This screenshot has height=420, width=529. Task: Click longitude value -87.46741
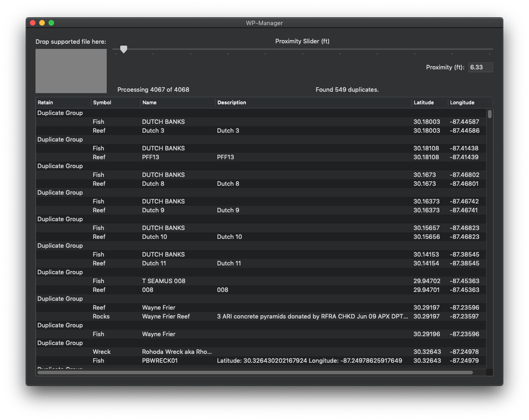(463, 210)
